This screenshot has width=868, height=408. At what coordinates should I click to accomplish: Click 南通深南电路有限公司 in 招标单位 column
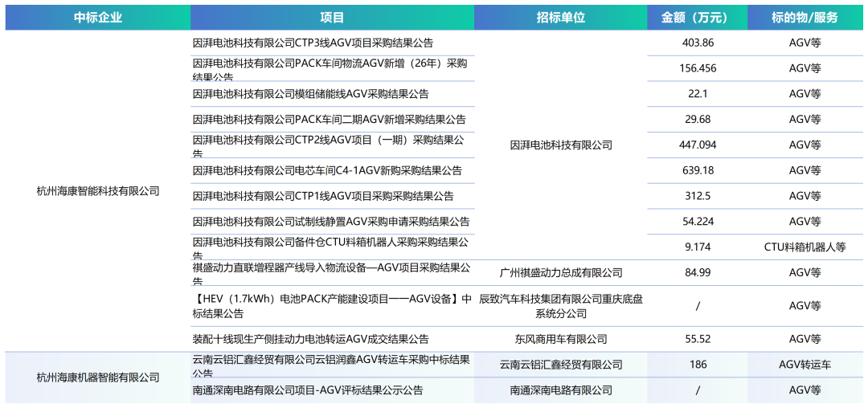(x=561, y=390)
